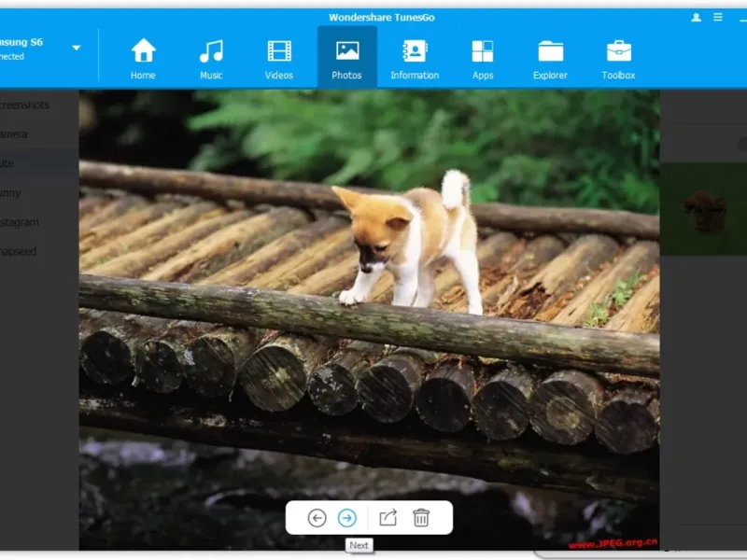Open the user account icon
Image resolution: width=747 pixels, height=560 pixels.
[696, 18]
